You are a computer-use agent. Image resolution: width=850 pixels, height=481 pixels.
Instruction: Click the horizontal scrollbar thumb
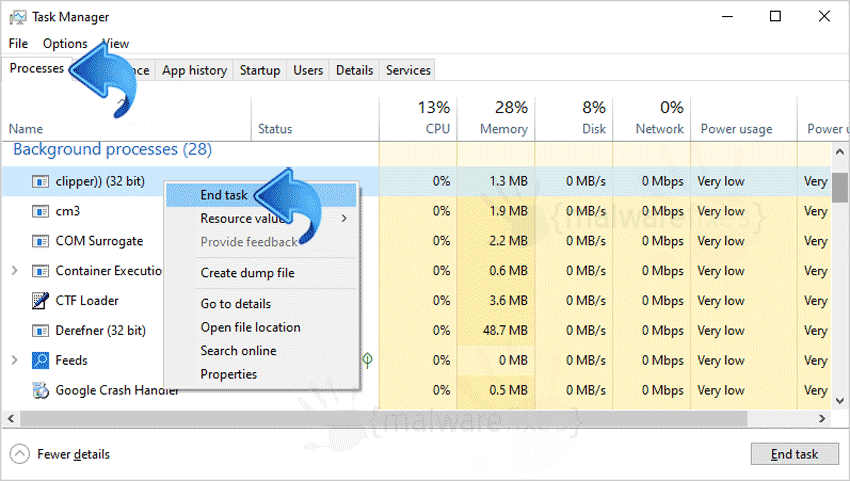pos(383,419)
